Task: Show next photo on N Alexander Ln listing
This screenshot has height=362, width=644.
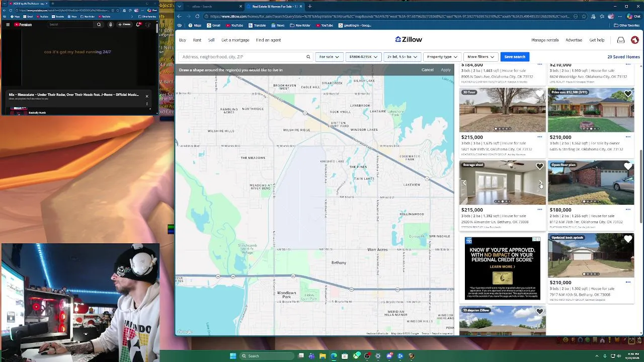Action: tap(540, 183)
